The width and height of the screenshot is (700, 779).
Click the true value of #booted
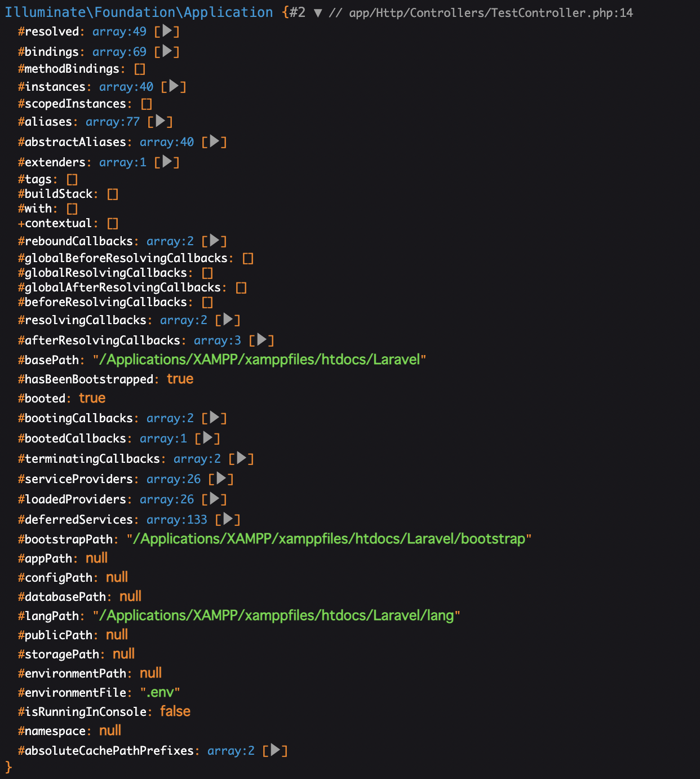(x=92, y=398)
